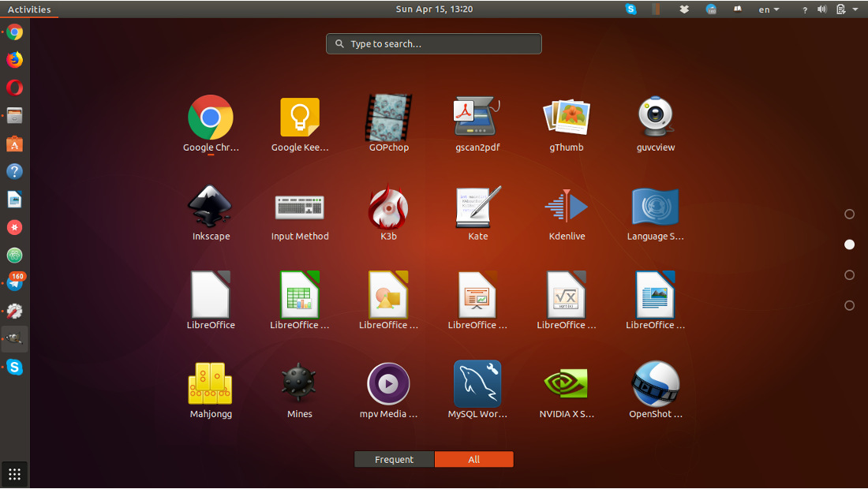Open GIMP from the dock
The width and height of the screenshot is (868, 489).
pyautogui.click(x=14, y=339)
